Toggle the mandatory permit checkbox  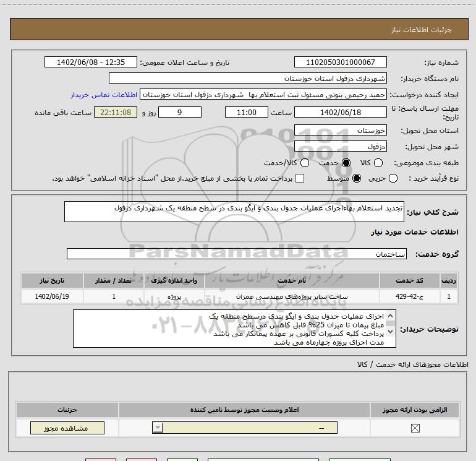(x=415, y=428)
